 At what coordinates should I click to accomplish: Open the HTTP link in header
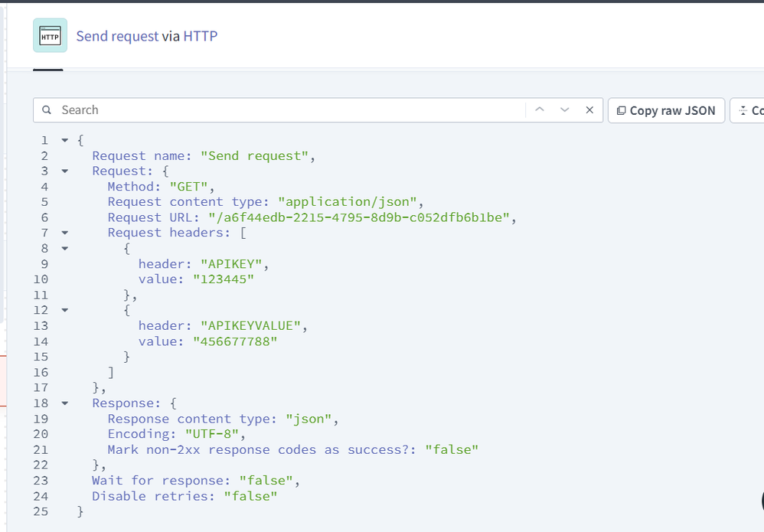(201, 36)
